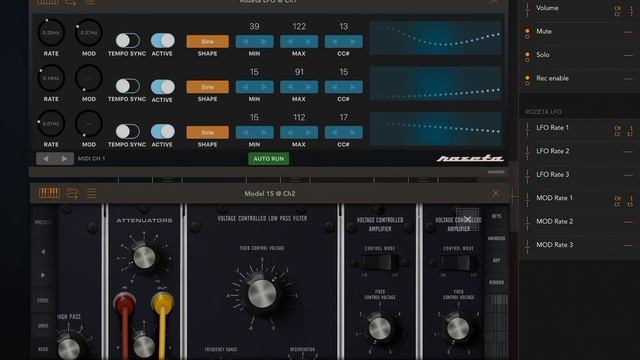Screen dimensions: 640x360
Task: Dismiss the white X overlay on the amplifier panel
Action: pyautogui.click(x=467, y=220)
